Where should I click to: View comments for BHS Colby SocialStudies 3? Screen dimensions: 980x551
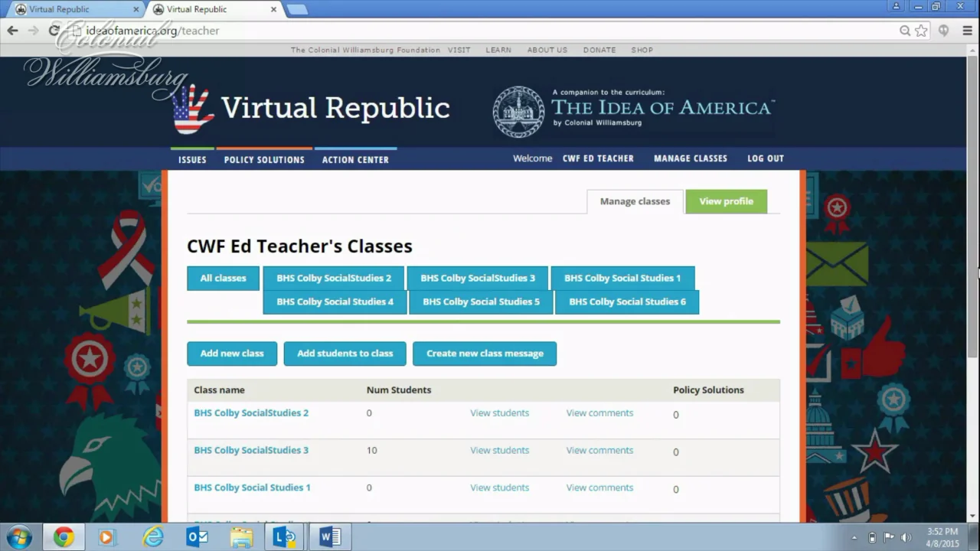click(599, 450)
